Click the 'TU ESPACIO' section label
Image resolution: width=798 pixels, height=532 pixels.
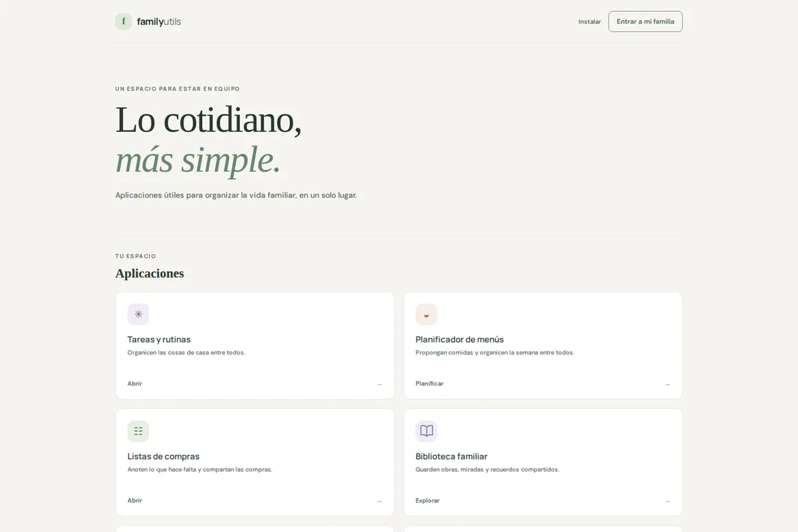click(136, 256)
